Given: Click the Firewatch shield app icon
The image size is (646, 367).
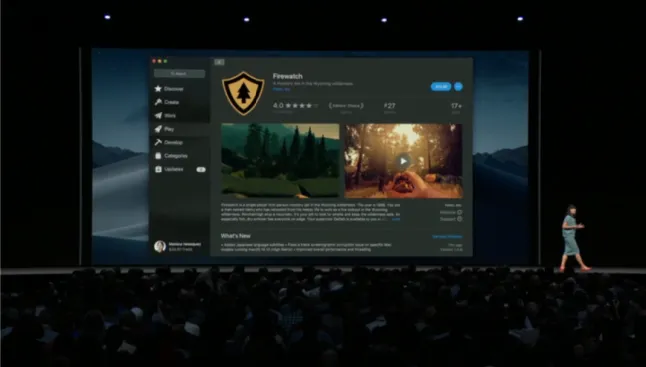Looking at the screenshot, I should point(243,94).
